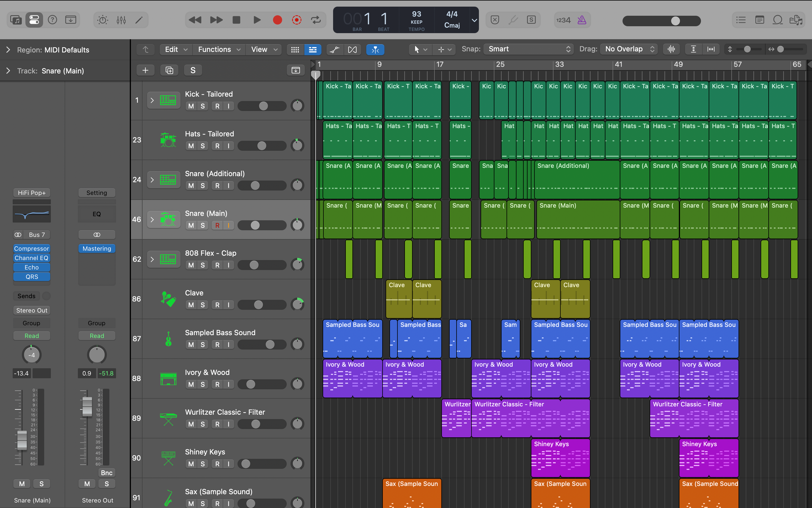Click the Duplicate Track icon

tap(169, 70)
